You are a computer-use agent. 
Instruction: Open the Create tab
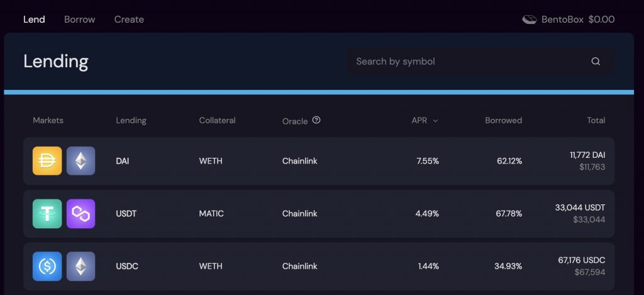tap(129, 19)
